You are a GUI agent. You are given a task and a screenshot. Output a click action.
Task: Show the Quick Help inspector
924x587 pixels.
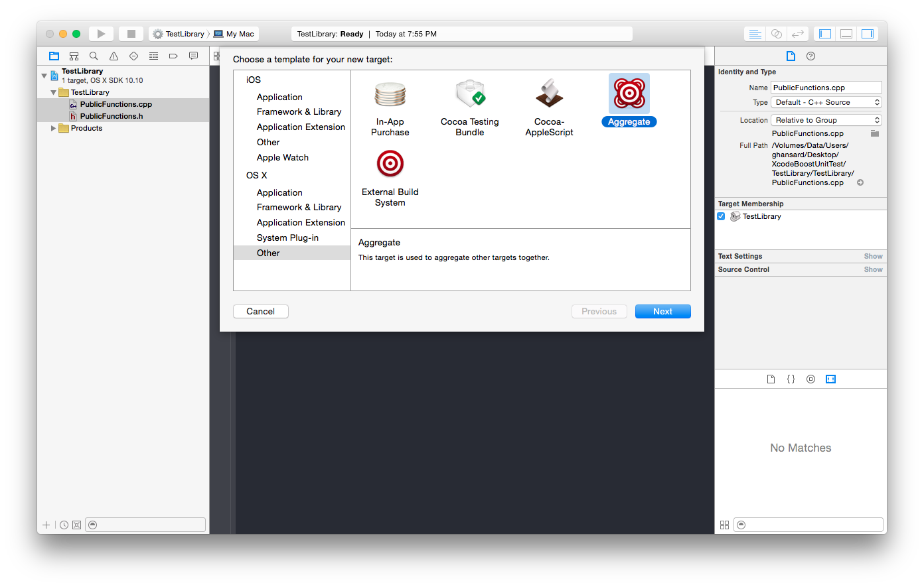810,56
